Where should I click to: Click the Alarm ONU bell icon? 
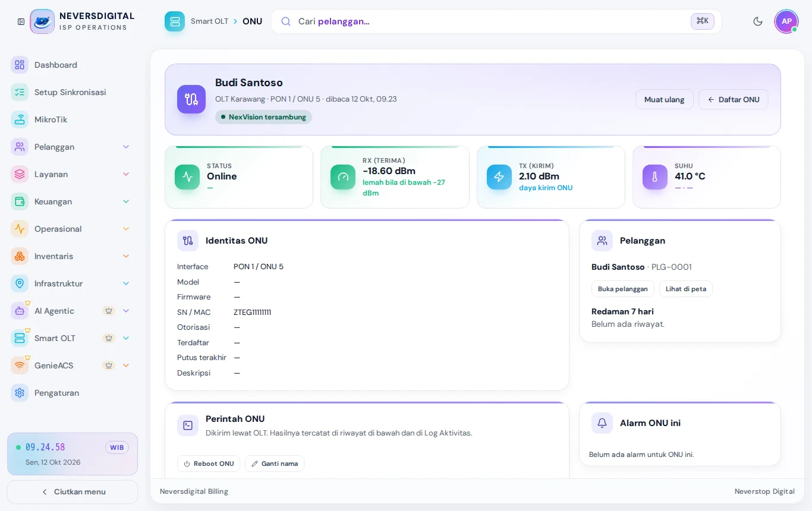click(602, 423)
